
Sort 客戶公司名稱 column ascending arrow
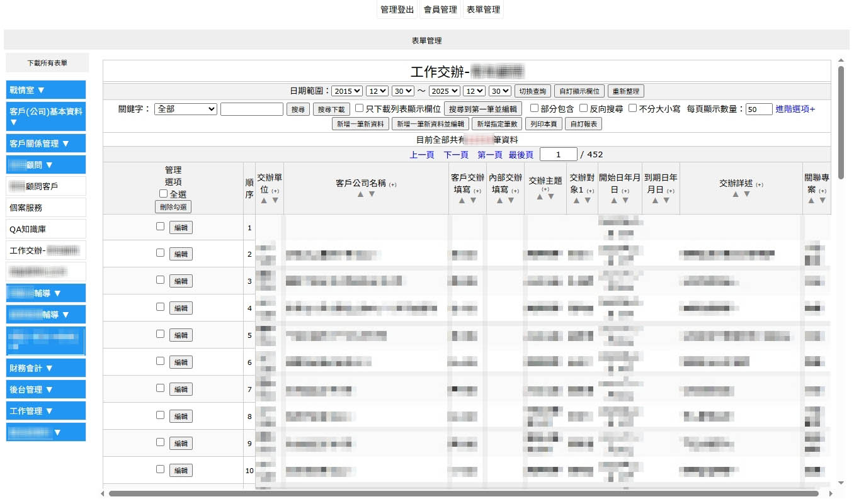[361, 194]
